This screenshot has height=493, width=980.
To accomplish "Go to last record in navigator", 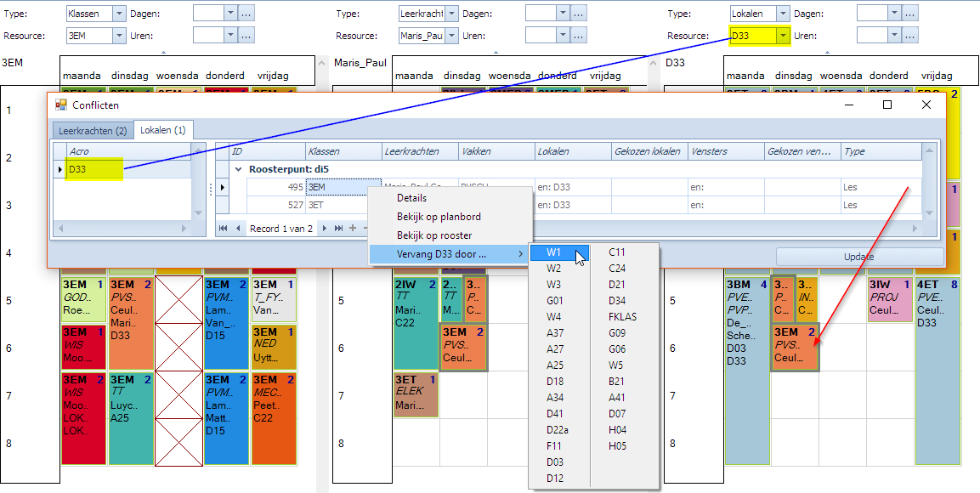I will [x=338, y=229].
